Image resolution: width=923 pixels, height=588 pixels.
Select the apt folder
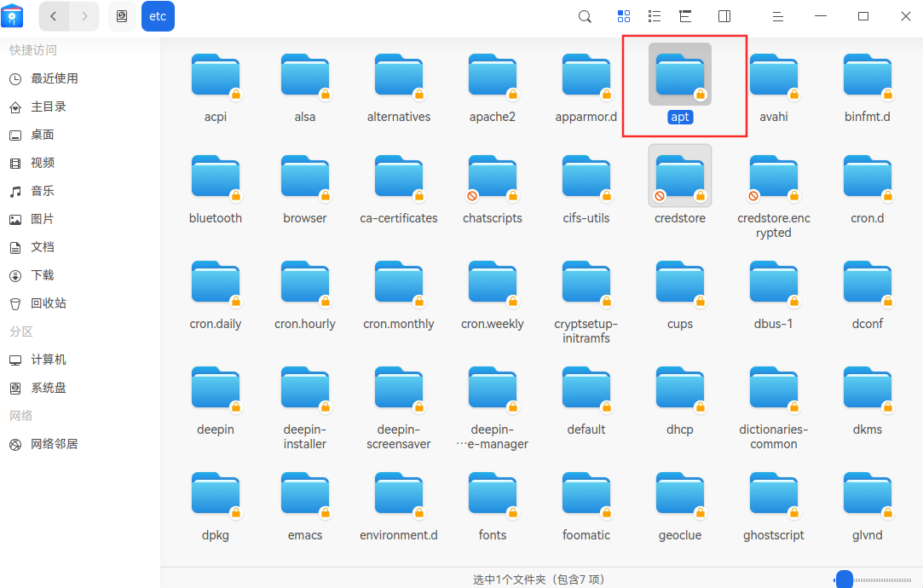click(x=680, y=84)
